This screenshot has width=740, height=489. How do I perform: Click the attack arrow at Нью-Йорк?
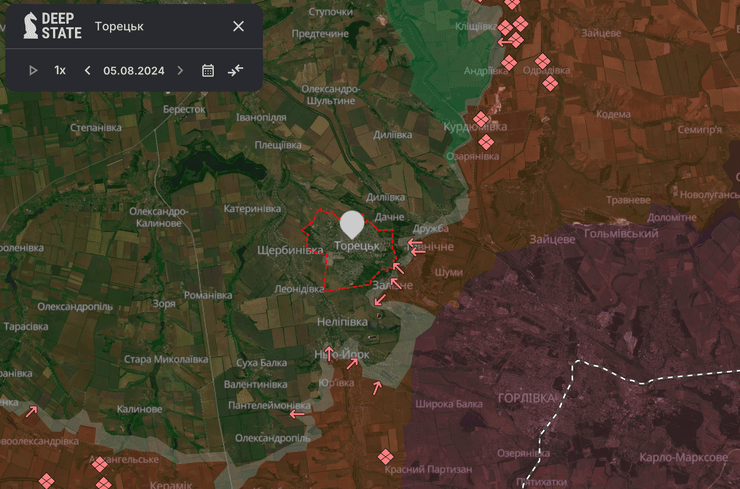(x=329, y=352)
